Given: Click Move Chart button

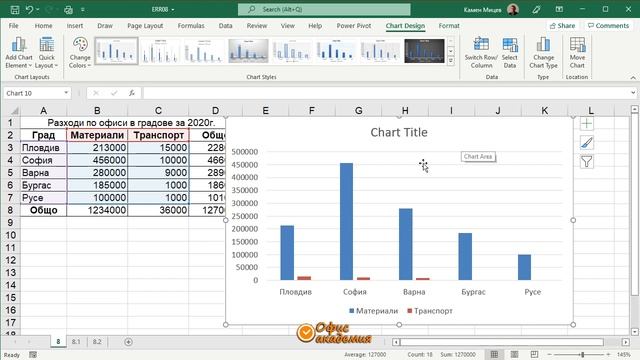Looking at the screenshot, I should [x=577, y=53].
